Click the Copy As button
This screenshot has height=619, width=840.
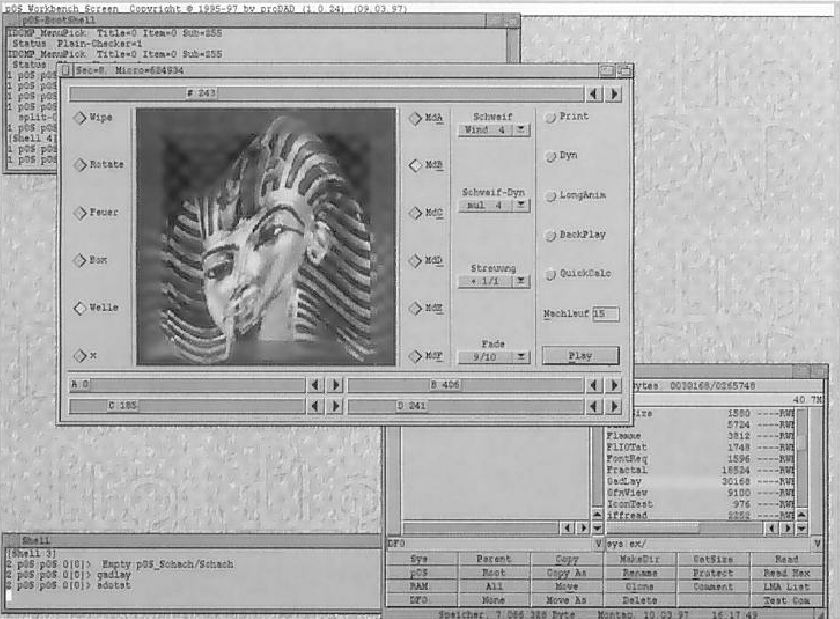point(566,573)
